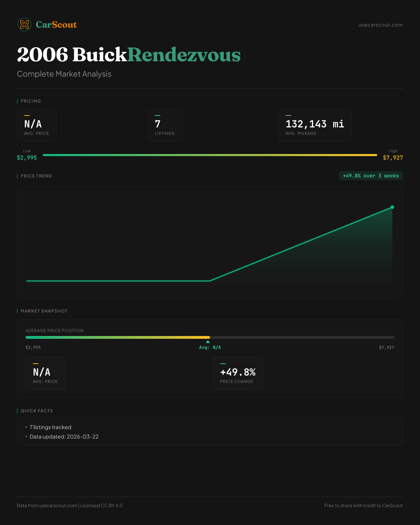Click the average price position progress bar

point(210,337)
